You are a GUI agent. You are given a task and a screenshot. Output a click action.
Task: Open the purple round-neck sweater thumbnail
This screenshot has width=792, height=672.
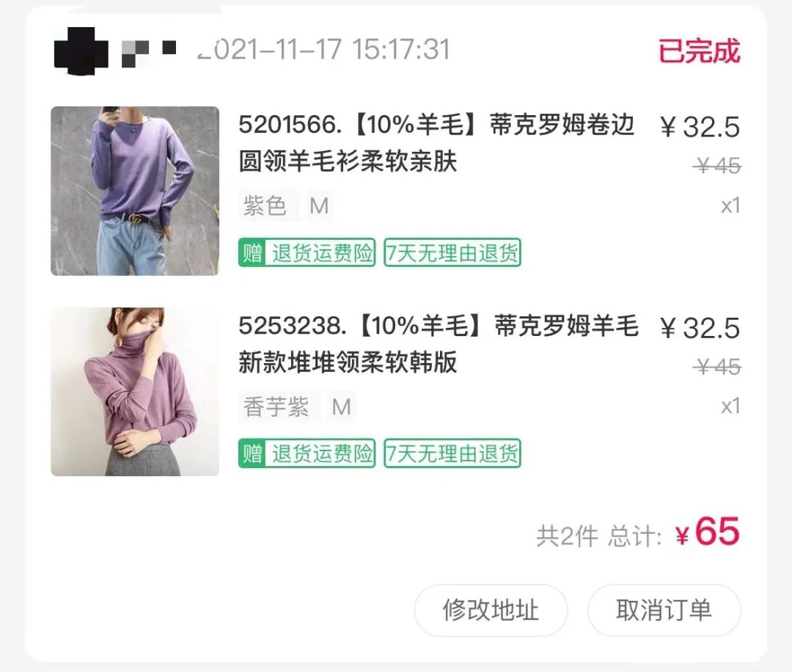tap(135, 191)
